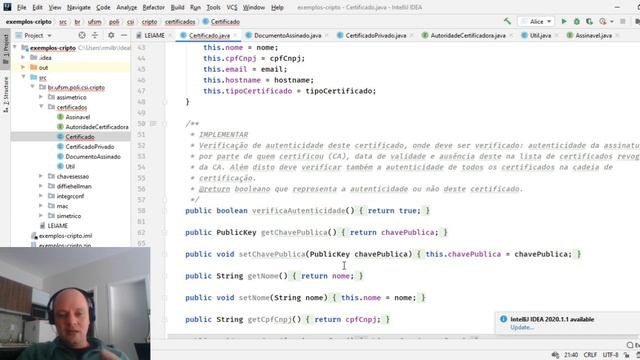Toggle the Project tool window side tab

(5, 49)
